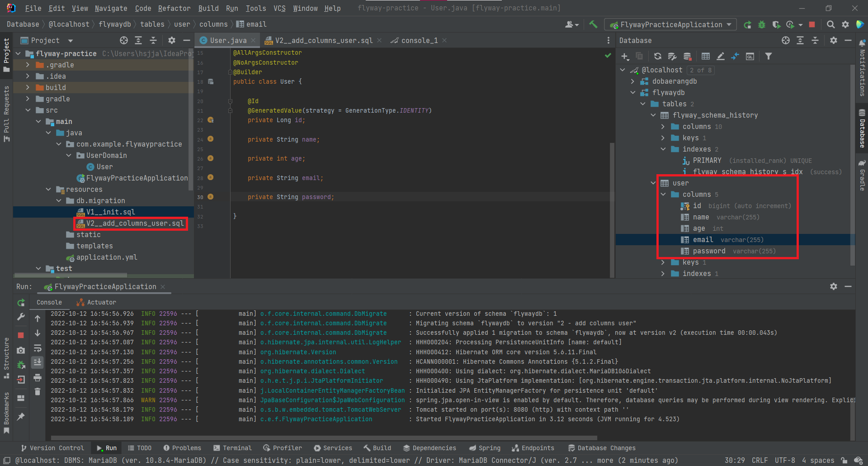Viewport: 868px width, 466px height.
Task: Click the Search Everywhere magnifier icon
Action: [830, 24]
